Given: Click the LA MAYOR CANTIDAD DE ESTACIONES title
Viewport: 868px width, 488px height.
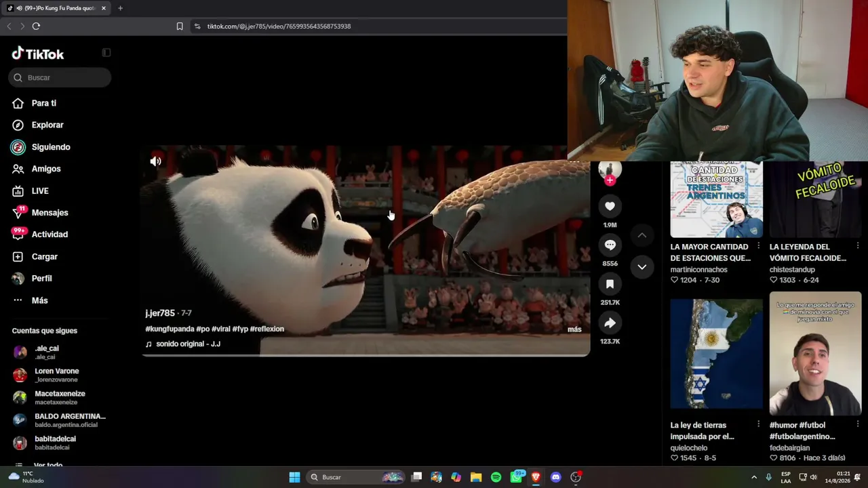Looking at the screenshot, I should pyautogui.click(x=709, y=253).
